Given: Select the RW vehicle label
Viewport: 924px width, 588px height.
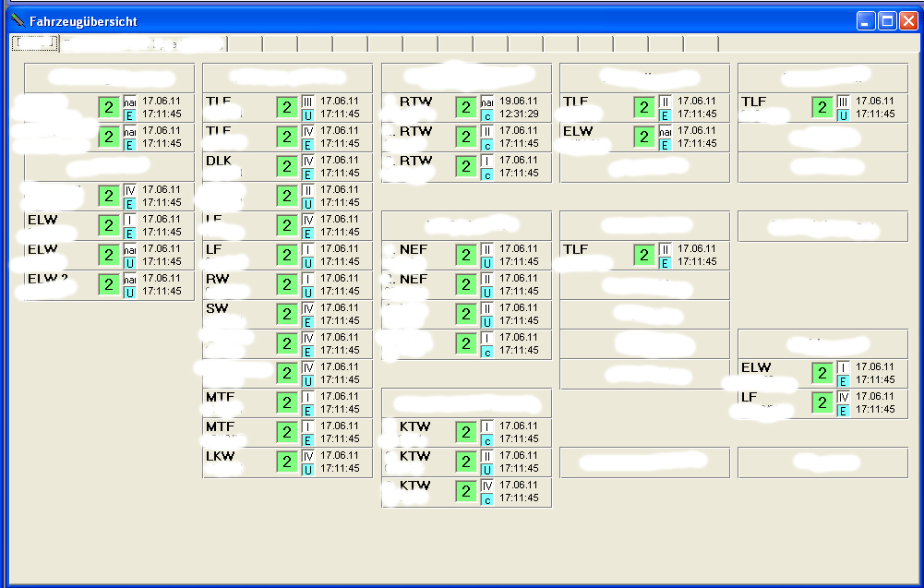Looking at the screenshot, I should (218, 279).
